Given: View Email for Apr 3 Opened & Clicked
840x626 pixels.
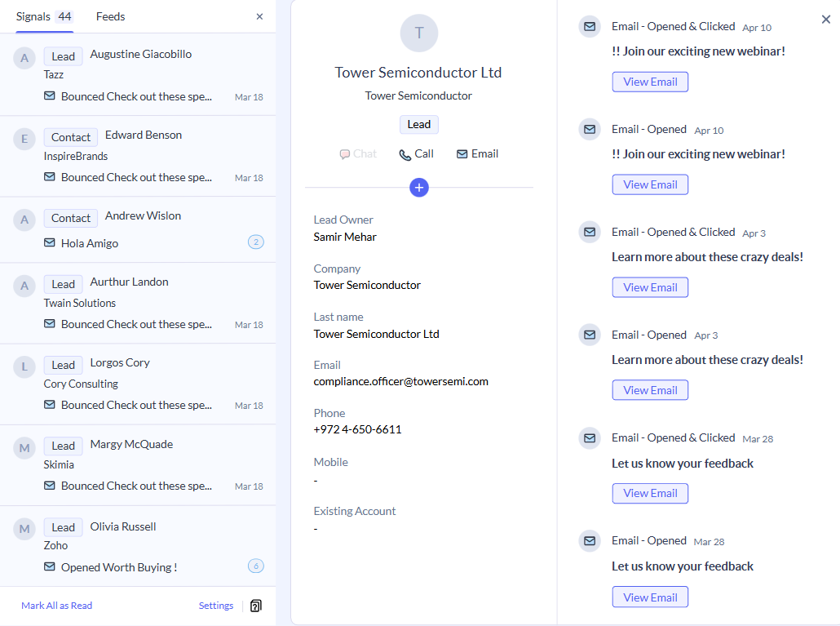Looking at the screenshot, I should 650,288.
